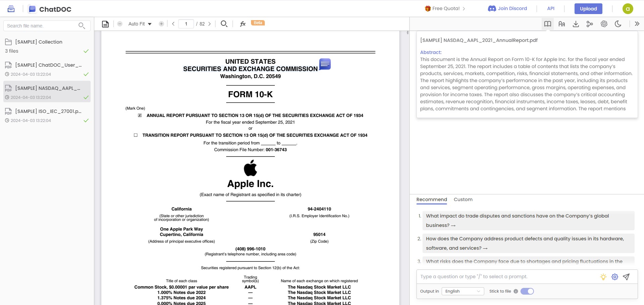The width and height of the screenshot is (644, 305).
Task: Open the API link
Action: pos(551,9)
